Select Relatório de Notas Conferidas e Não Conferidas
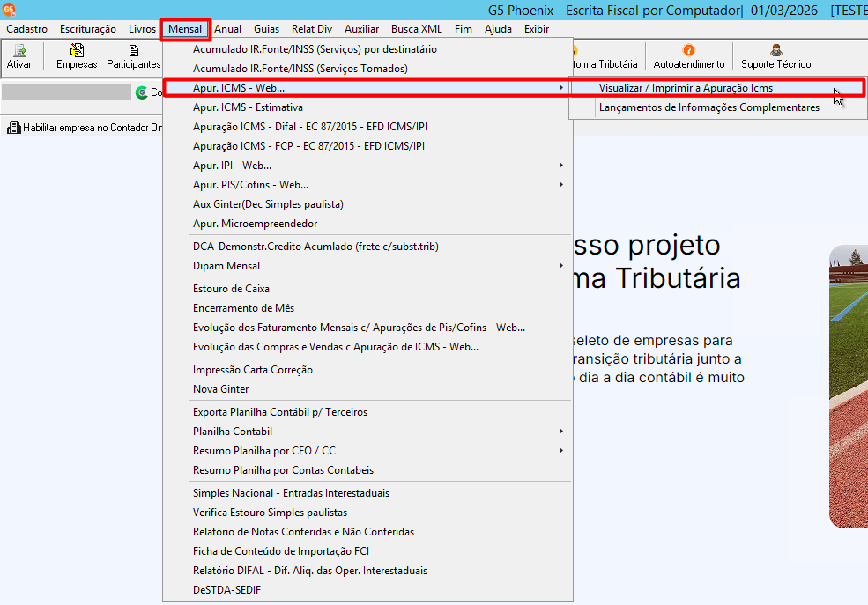The image size is (868, 605). tap(367, 532)
